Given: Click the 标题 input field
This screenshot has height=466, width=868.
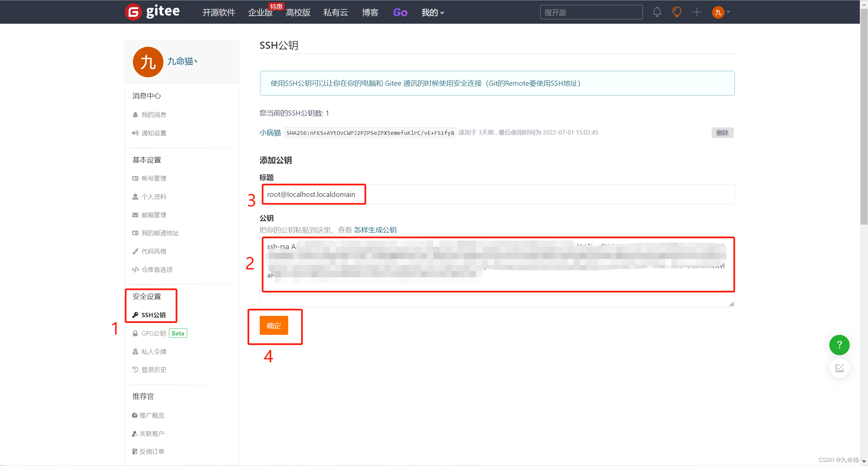Looking at the screenshot, I should pyautogui.click(x=497, y=194).
